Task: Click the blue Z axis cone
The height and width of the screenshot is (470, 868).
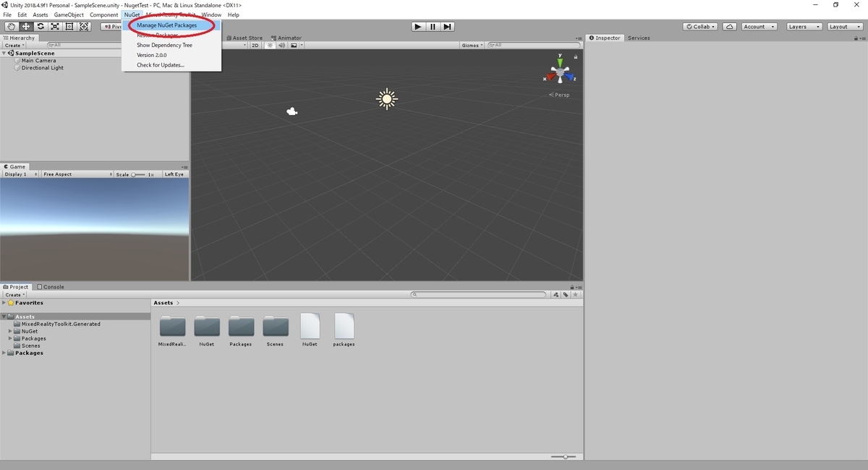Action: pyautogui.click(x=569, y=75)
